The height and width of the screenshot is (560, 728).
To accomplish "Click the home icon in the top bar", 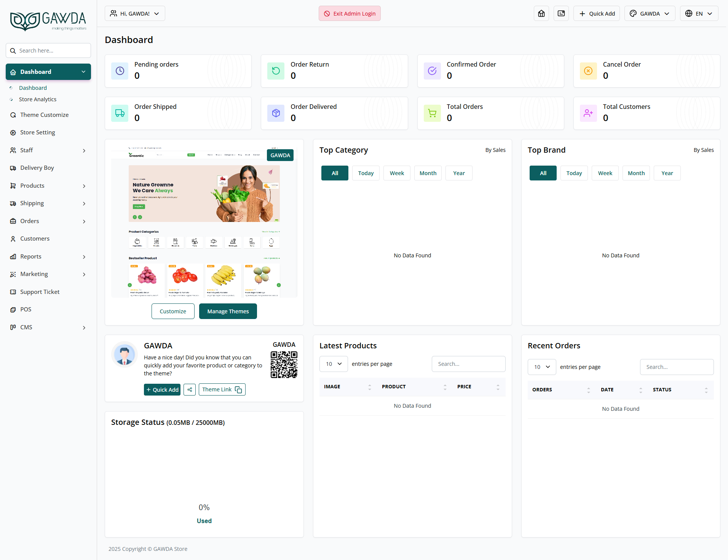I will (541, 13).
